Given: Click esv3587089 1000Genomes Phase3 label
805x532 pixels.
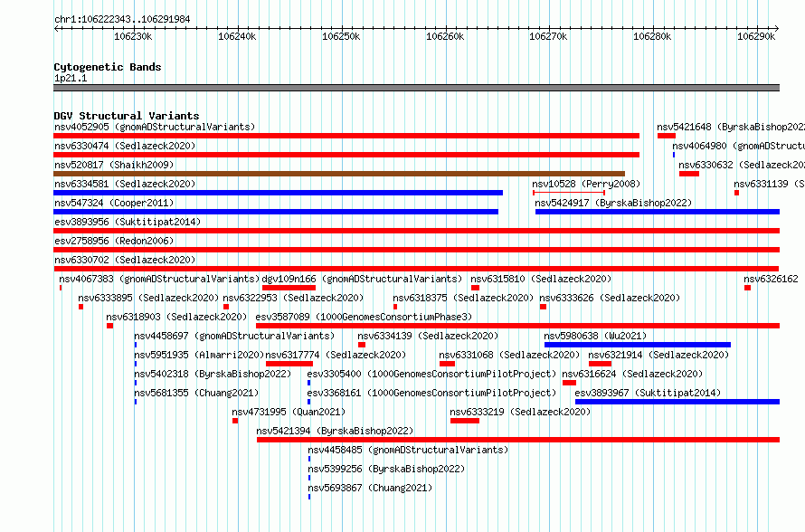Looking at the screenshot, I should point(364,317).
